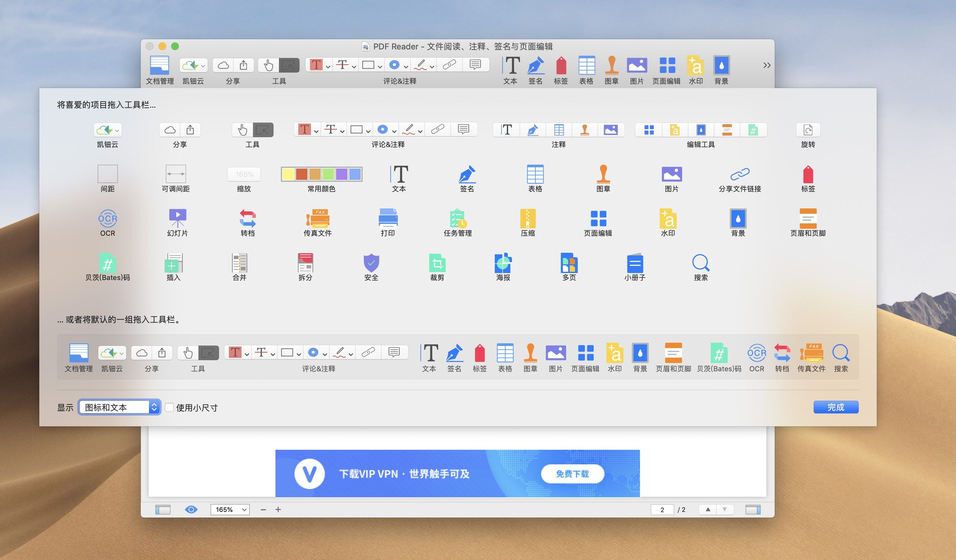Click the zoom out minus button

(263, 510)
